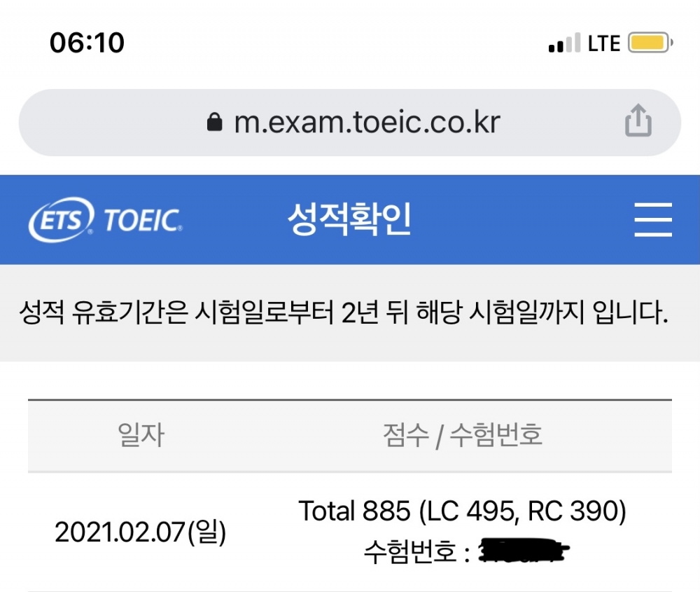700x592 pixels.
Task: Click the m.exam.toeic.co.kr address field
Action: 349,123
